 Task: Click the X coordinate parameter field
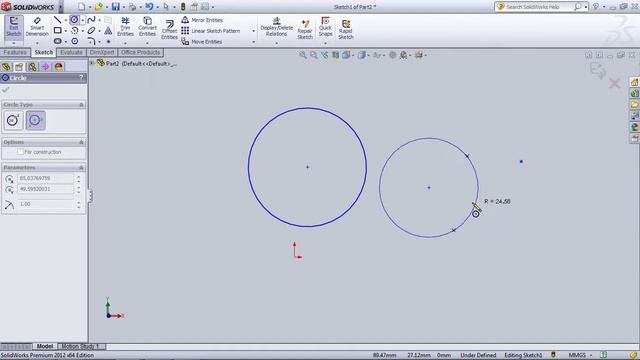[x=45, y=178]
